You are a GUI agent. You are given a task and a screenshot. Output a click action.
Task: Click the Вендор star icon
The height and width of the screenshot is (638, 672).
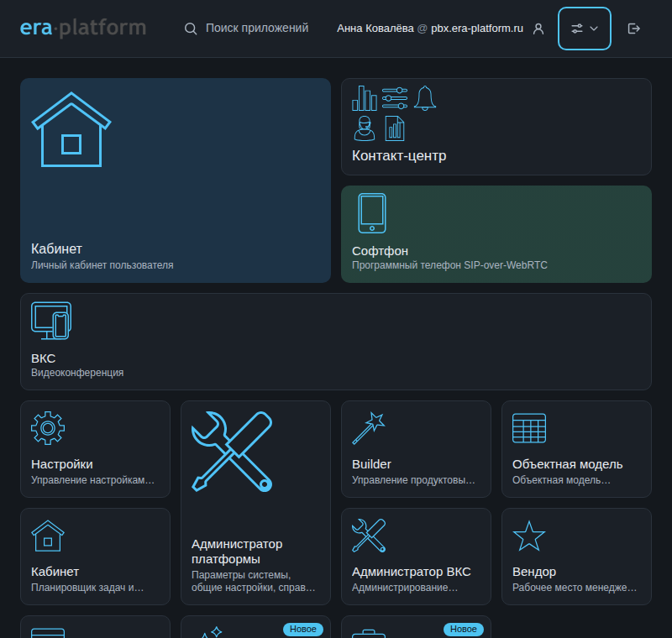tap(529, 536)
